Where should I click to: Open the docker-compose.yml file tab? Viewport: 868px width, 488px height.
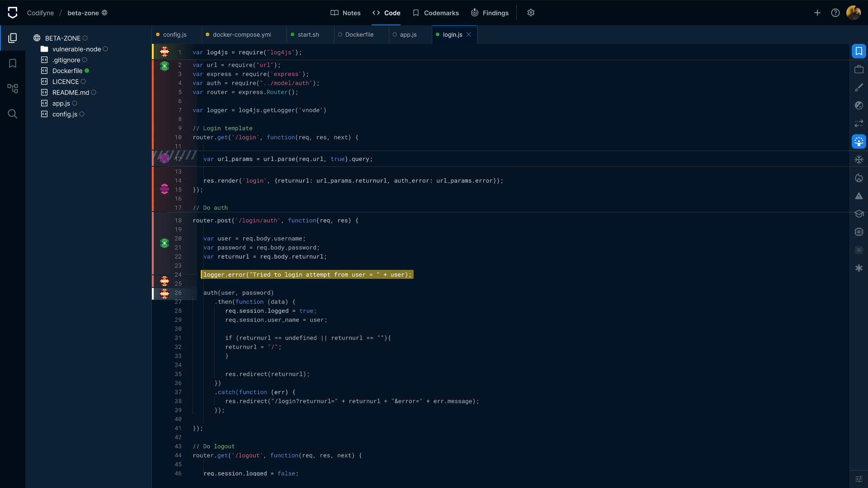point(241,35)
